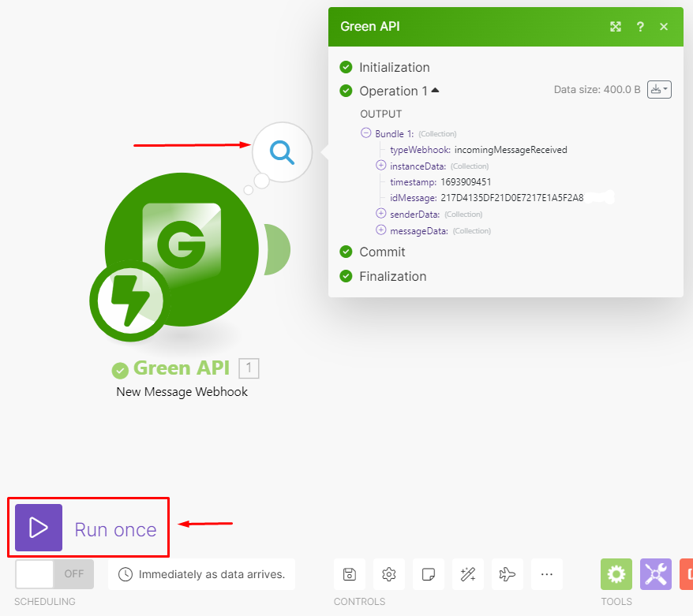Screen dimensions: 693x616
Task: Click the explain flow airplane icon
Action: [508, 574]
